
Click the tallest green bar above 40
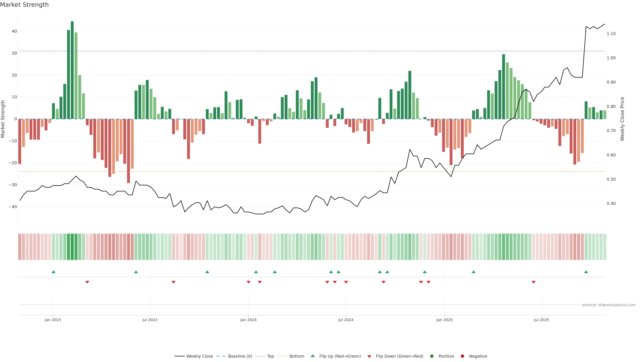point(72,70)
